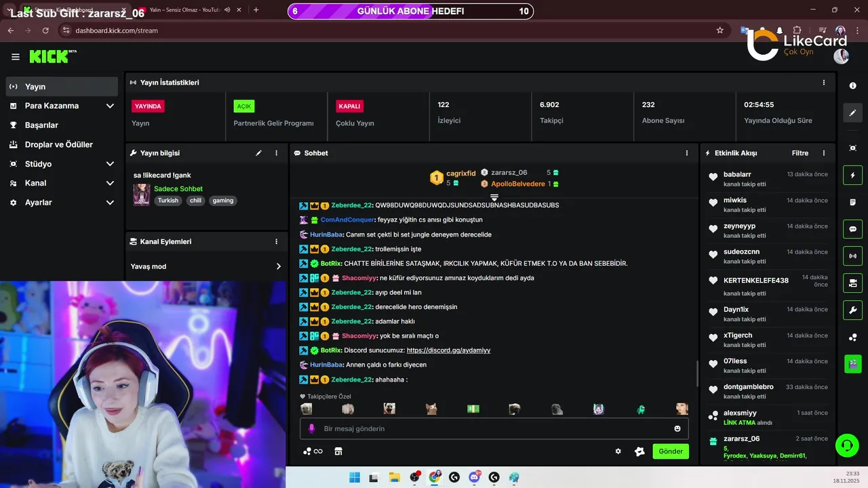The height and width of the screenshot is (488, 868).
Task: Click the dots rewards icon in right toolbar
Action: click(852, 338)
